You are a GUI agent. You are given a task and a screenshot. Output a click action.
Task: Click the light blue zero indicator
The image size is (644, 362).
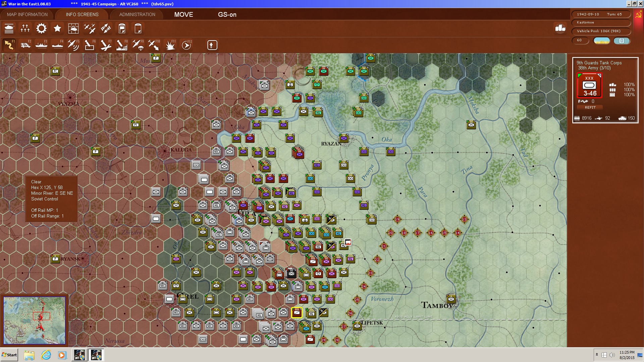pos(622,41)
